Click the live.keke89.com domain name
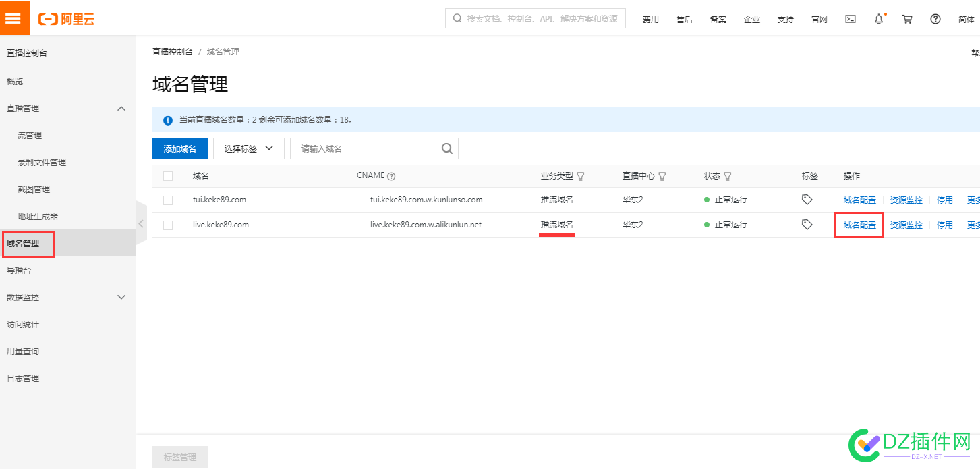The height and width of the screenshot is (469, 980). (221, 225)
